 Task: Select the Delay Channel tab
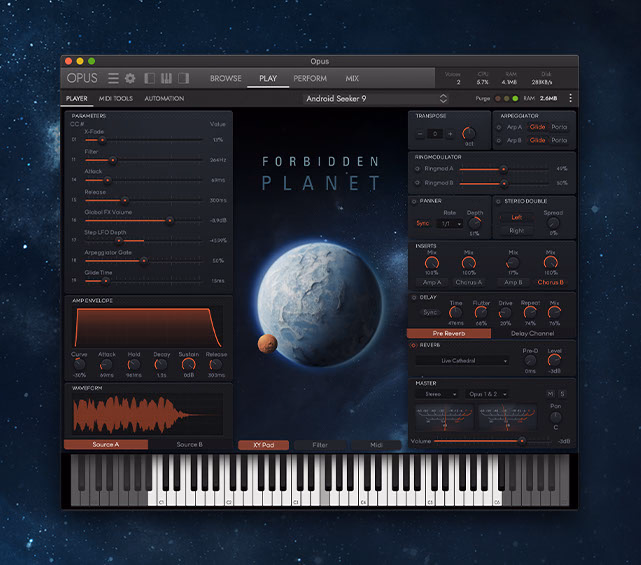click(x=532, y=334)
